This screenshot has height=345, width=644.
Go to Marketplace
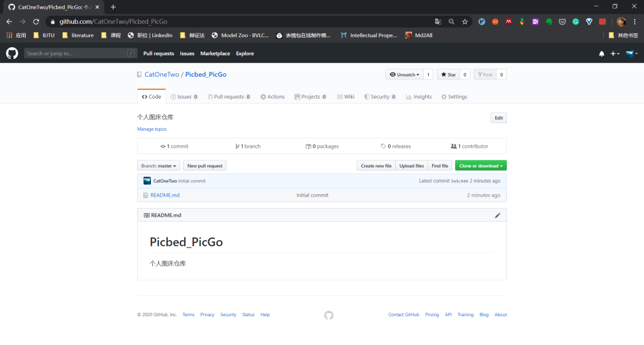[x=215, y=54]
